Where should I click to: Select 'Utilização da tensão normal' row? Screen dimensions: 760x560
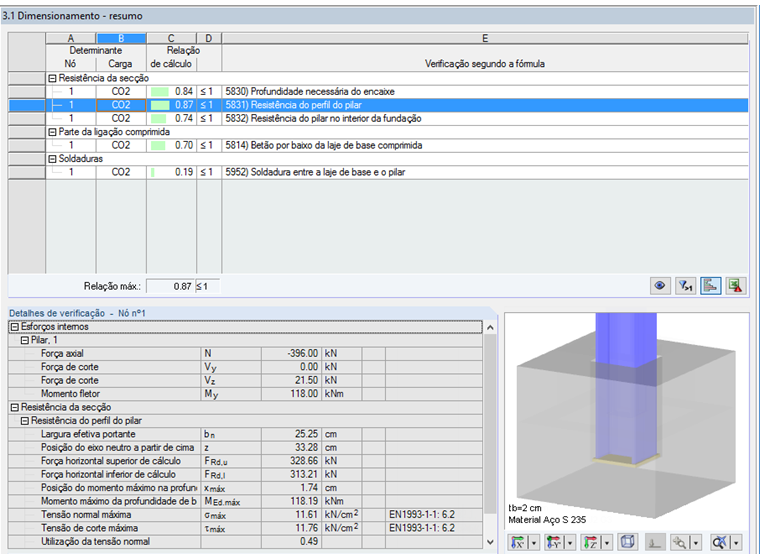pyautogui.click(x=245, y=542)
